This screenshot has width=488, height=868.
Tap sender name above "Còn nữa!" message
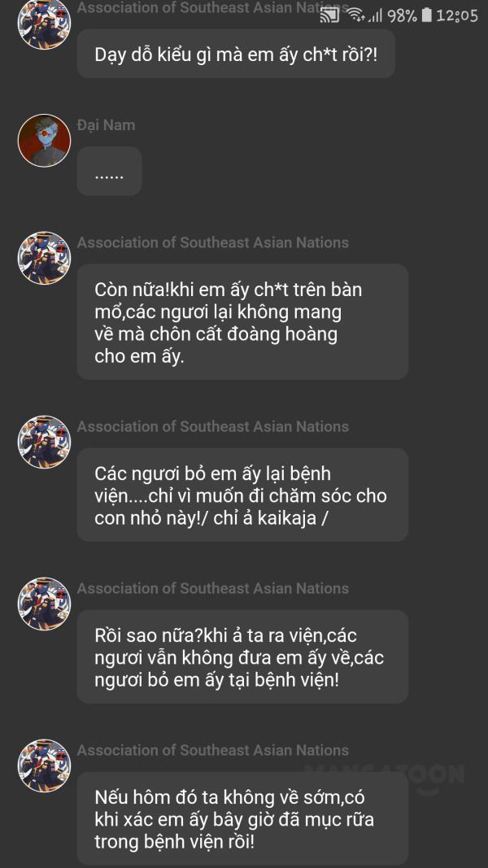(x=212, y=242)
